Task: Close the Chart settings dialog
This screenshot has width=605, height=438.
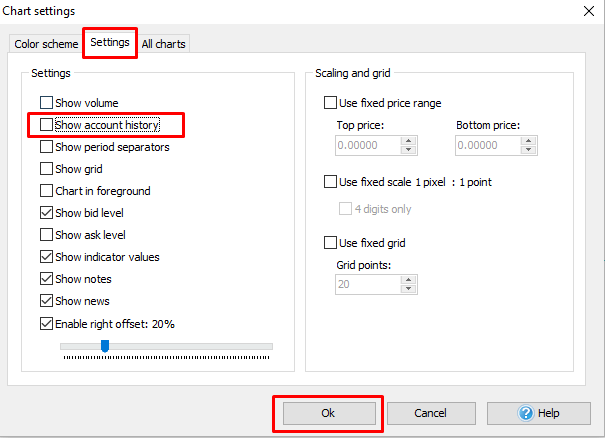Action: (x=586, y=11)
